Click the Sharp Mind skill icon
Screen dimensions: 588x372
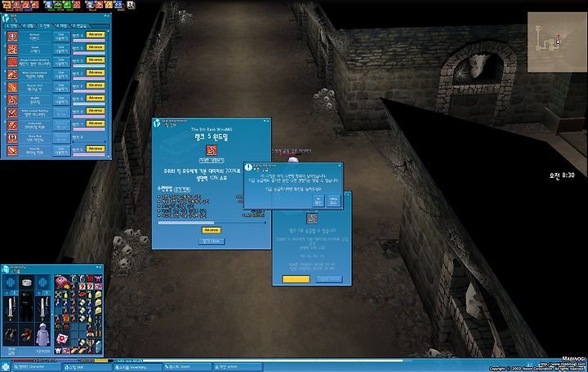[12, 138]
